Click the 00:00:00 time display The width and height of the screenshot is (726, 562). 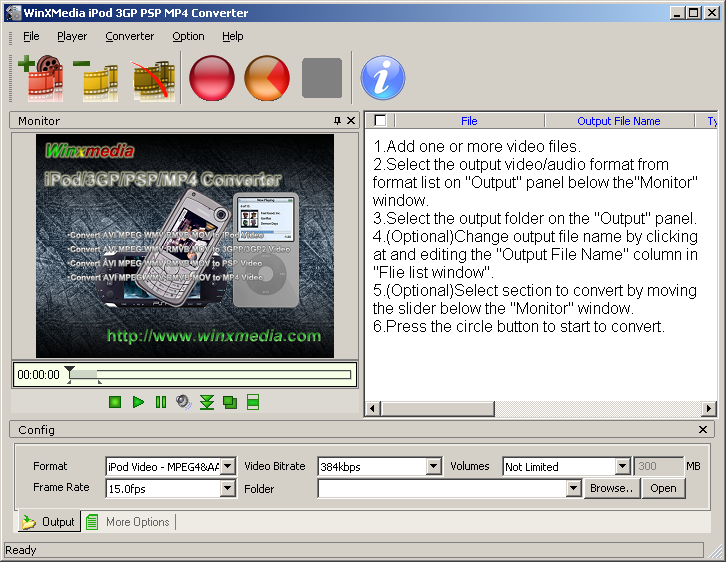click(38, 375)
